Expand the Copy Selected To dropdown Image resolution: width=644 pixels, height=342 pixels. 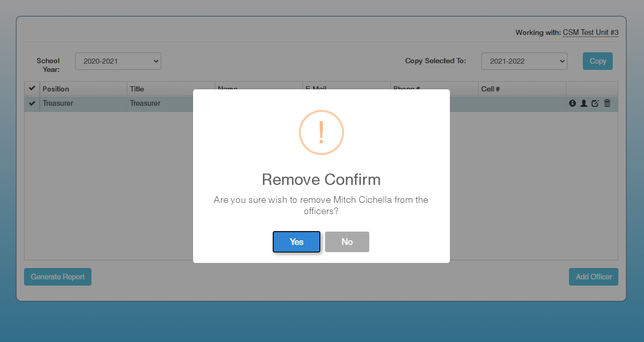(524, 61)
